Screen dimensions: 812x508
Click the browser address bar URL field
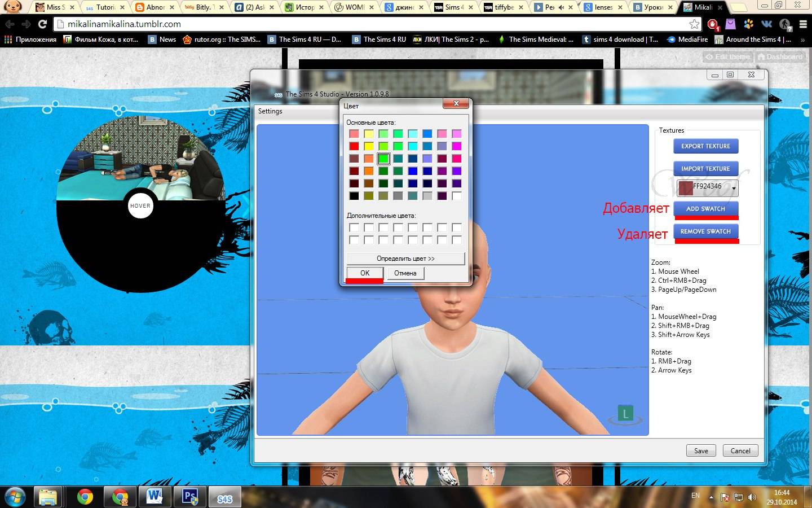(372, 24)
